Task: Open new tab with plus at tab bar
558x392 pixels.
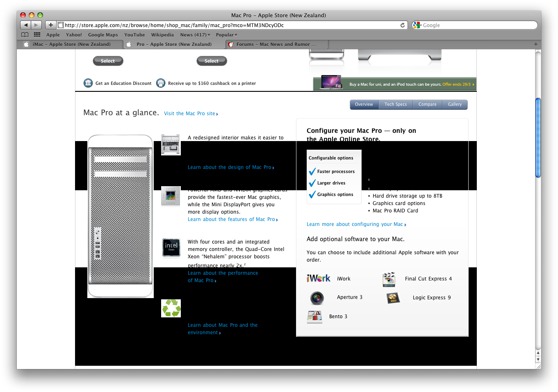Action: [535, 44]
